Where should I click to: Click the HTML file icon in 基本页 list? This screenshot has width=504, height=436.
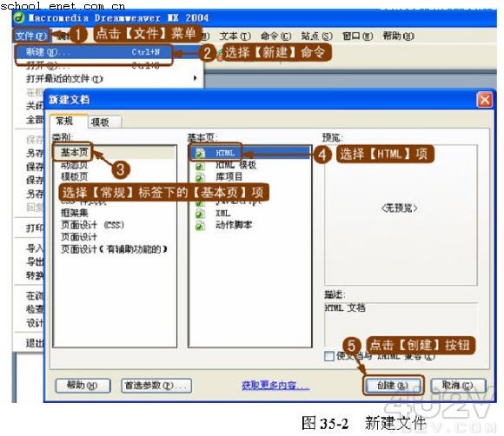(x=200, y=153)
